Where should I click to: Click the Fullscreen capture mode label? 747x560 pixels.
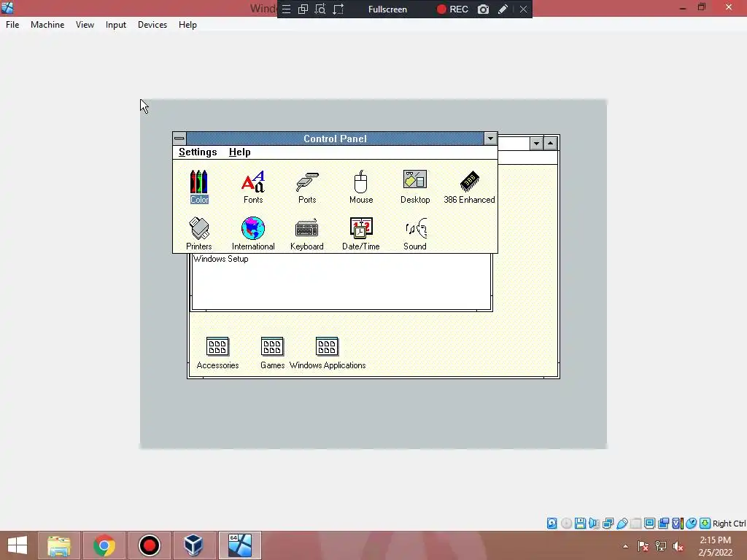[x=387, y=9]
